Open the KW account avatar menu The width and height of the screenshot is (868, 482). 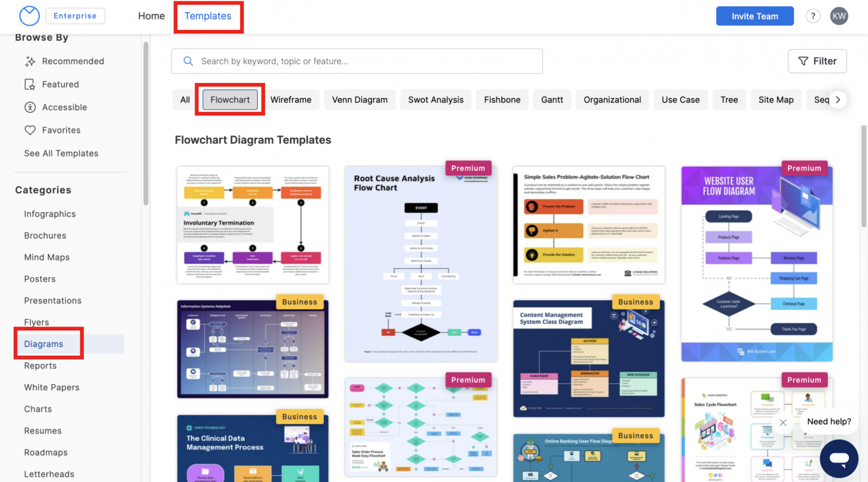[839, 16]
